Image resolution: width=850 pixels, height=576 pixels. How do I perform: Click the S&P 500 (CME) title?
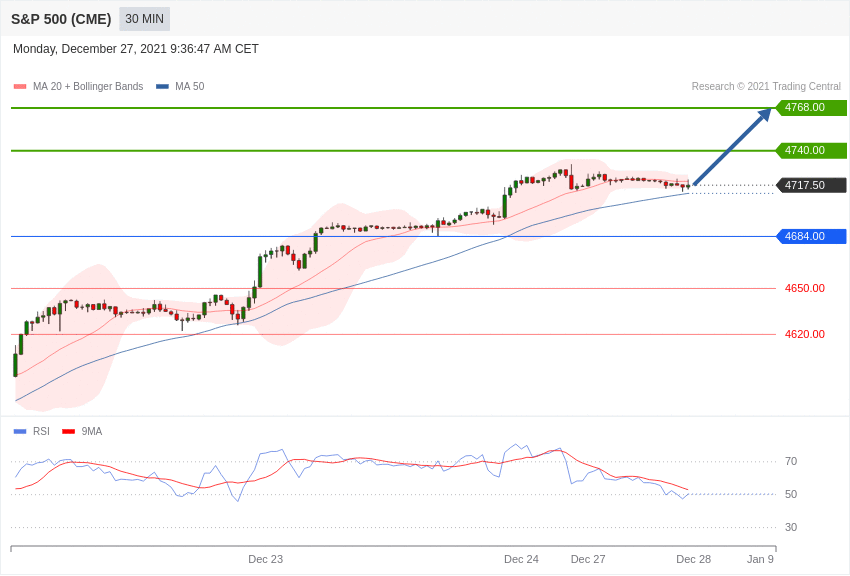coord(61,19)
